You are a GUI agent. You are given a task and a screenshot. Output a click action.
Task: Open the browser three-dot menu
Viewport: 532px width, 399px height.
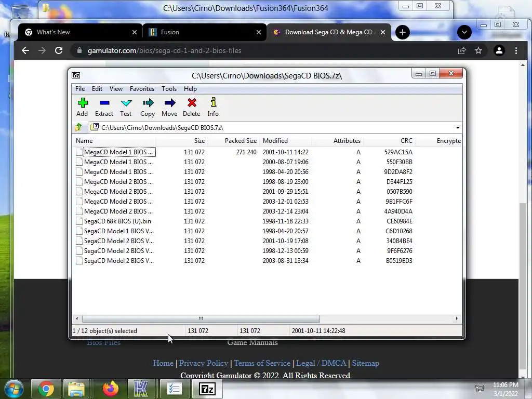coord(516,50)
